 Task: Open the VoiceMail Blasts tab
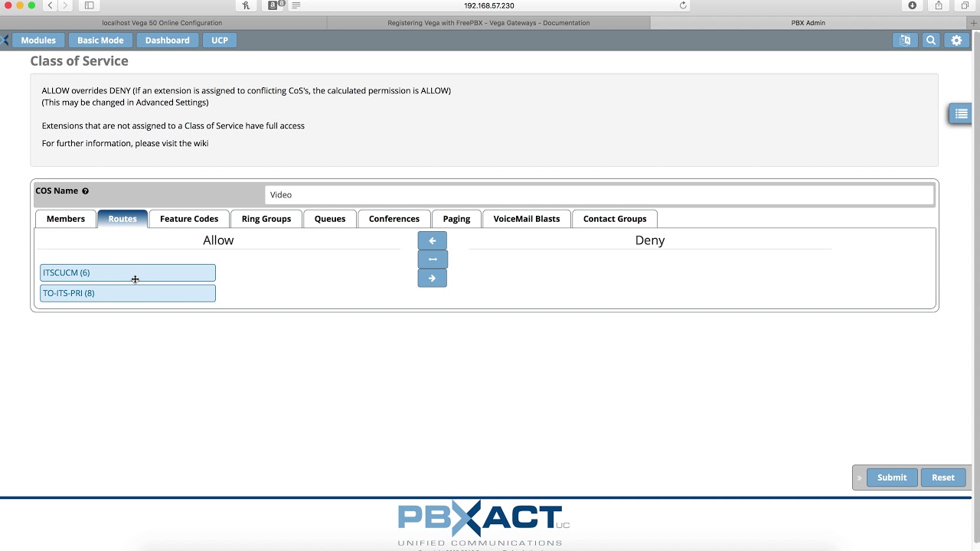pos(527,219)
